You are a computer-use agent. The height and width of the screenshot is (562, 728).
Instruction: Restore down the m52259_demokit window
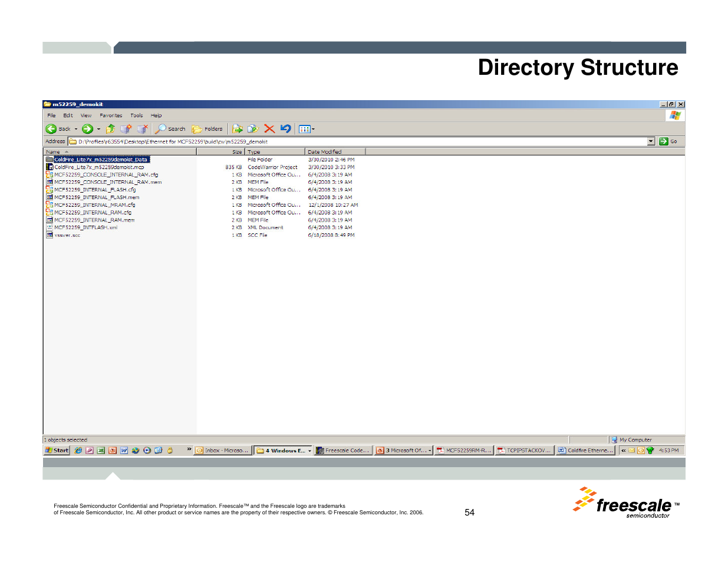[671, 104]
